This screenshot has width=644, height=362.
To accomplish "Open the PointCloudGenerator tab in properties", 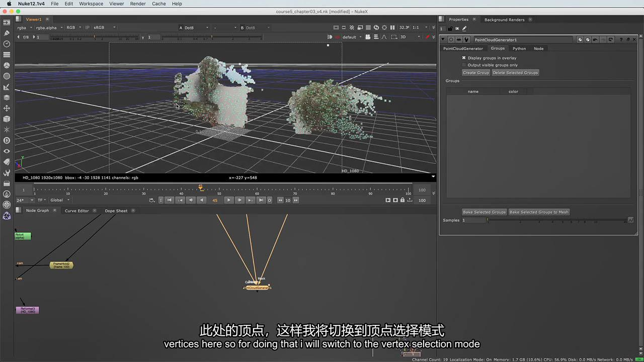I will 463,49.
